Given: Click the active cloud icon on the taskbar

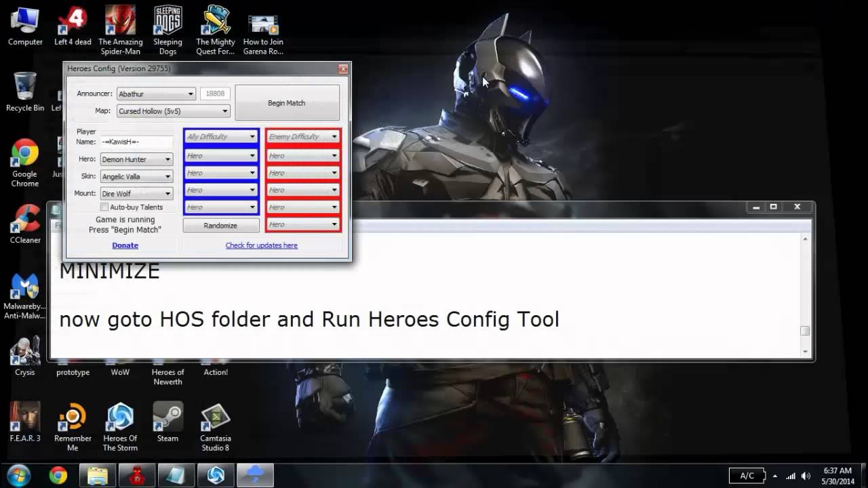Looking at the screenshot, I should pyautogui.click(x=255, y=476).
